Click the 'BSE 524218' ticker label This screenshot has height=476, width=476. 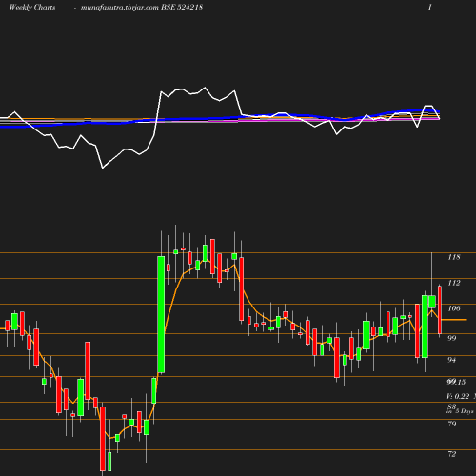tap(182, 7)
